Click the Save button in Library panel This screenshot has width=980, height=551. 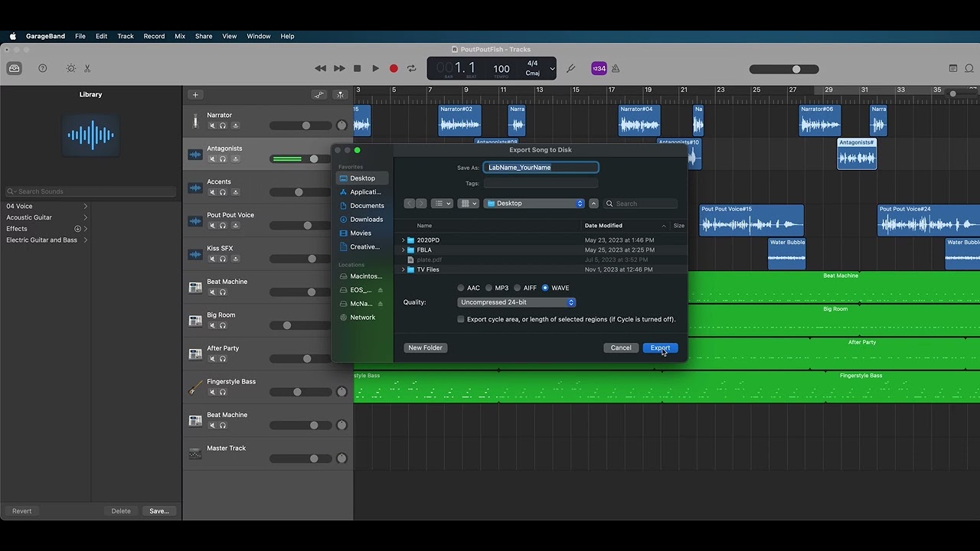click(x=159, y=511)
